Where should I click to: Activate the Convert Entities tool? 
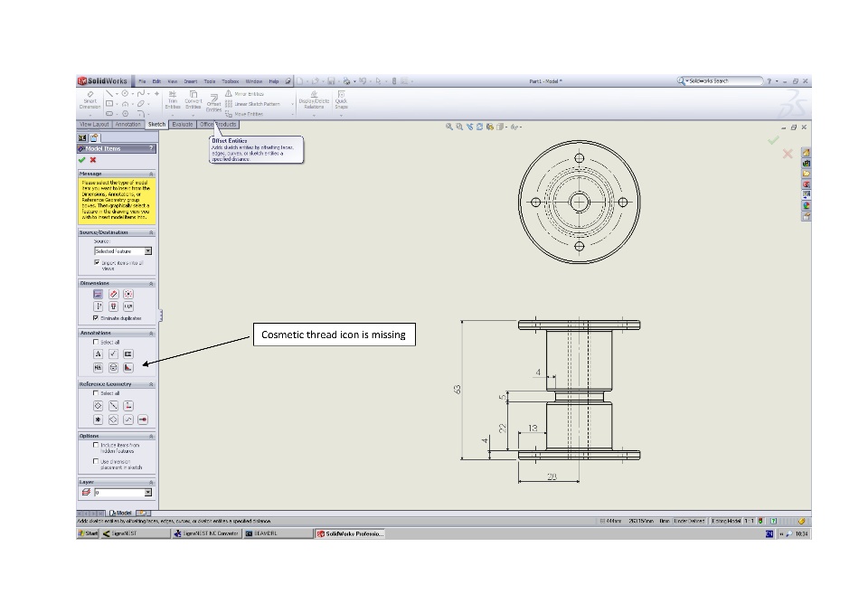193,100
